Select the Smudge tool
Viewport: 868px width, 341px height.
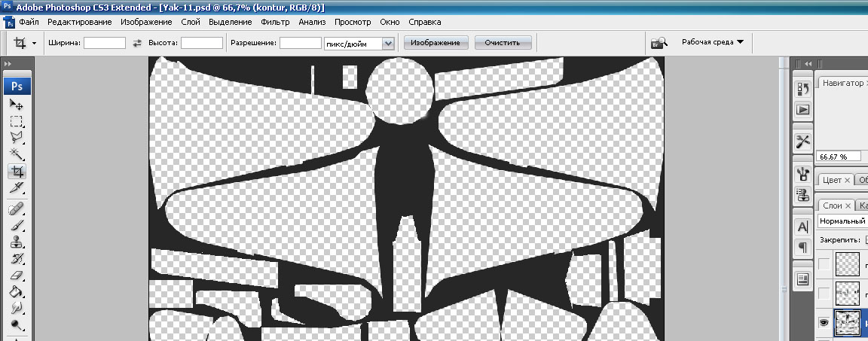point(17,308)
